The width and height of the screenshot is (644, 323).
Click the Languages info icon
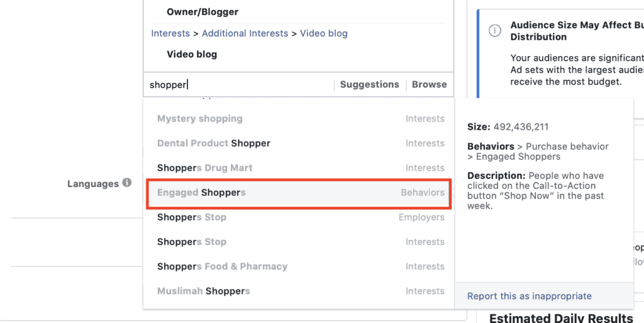point(127,183)
